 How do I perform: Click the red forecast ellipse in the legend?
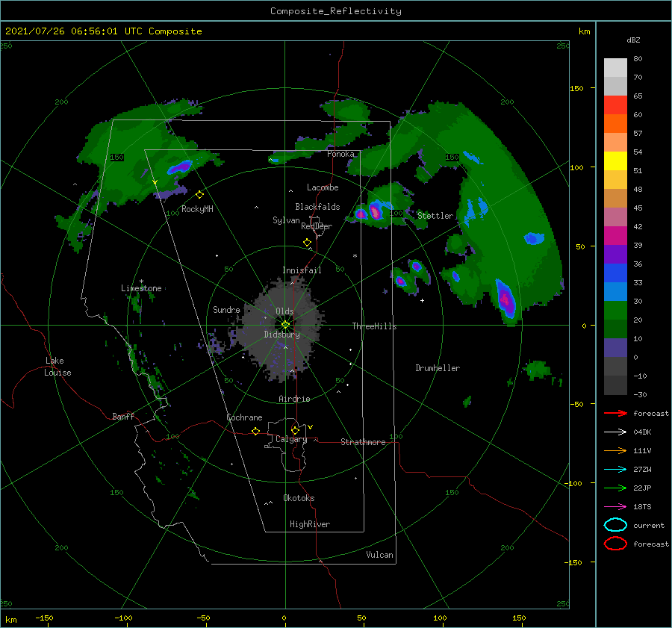point(615,544)
